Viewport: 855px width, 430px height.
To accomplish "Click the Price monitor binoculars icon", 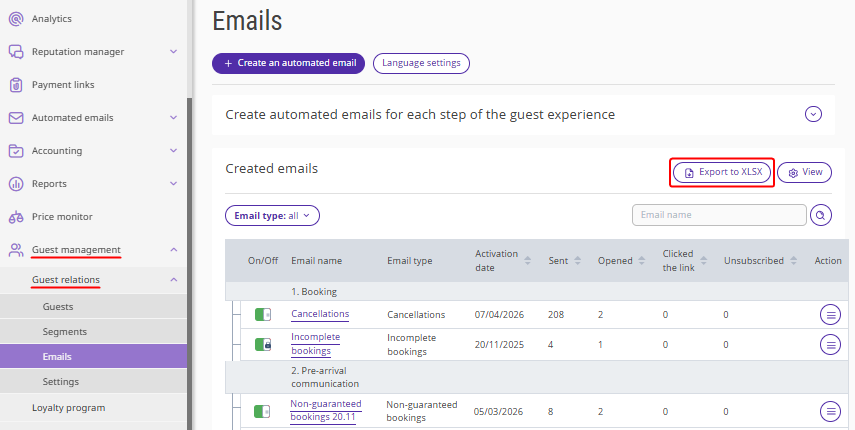I will [x=15, y=217].
